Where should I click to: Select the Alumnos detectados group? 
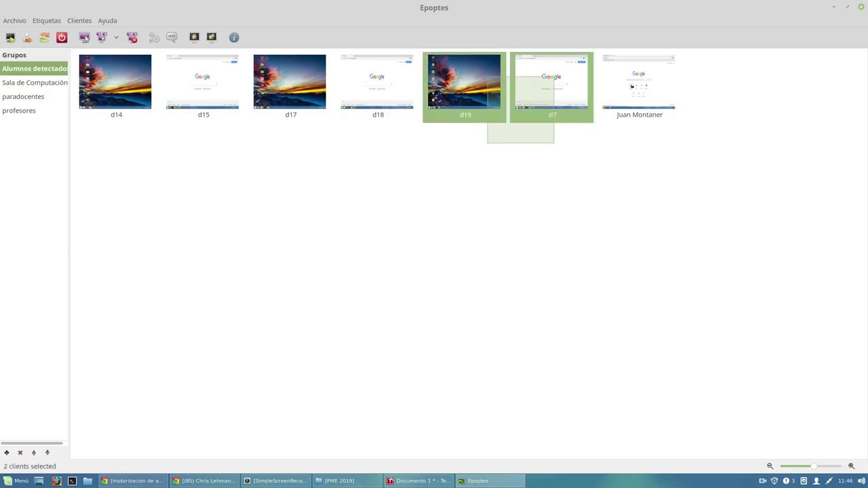tap(34, 68)
